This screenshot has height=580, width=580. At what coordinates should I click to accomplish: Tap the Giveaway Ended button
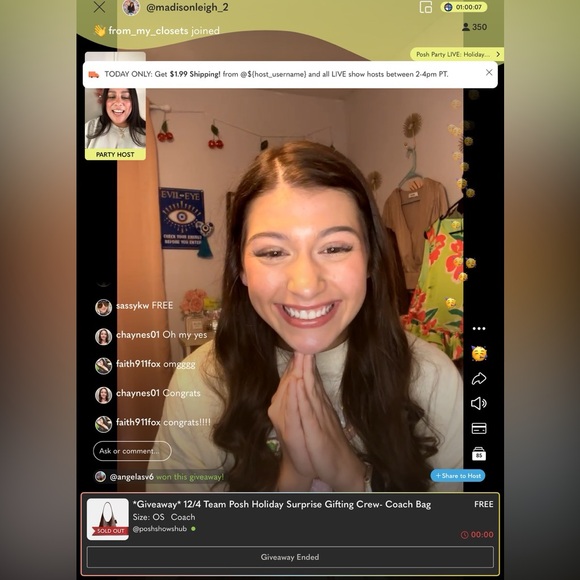click(x=290, y=557)
